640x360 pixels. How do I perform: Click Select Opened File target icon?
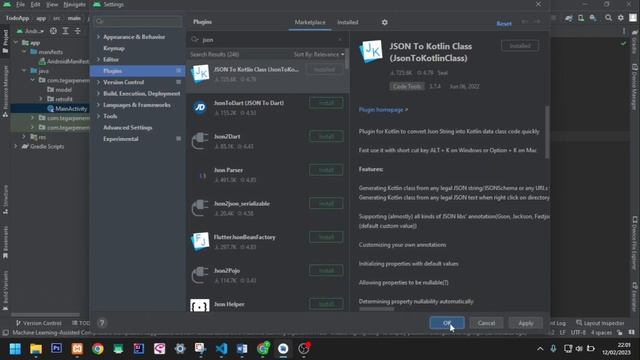pos(53,31)
